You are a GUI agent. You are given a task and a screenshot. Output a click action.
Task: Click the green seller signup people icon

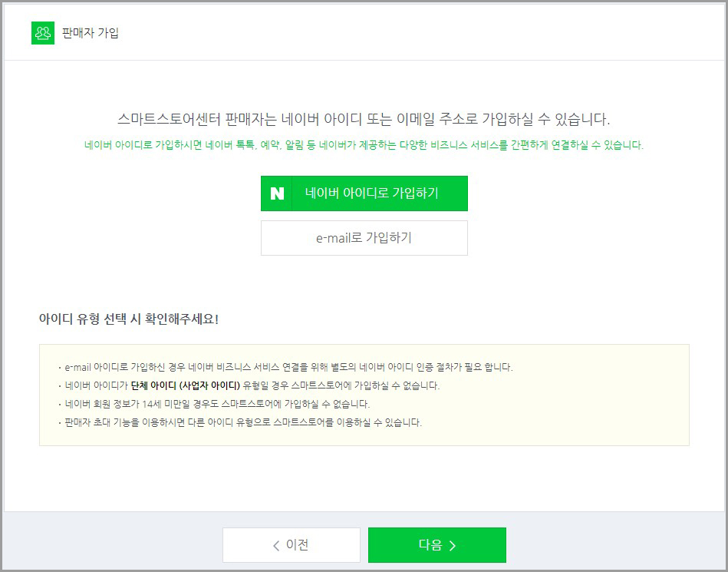[x=43, y=33]
